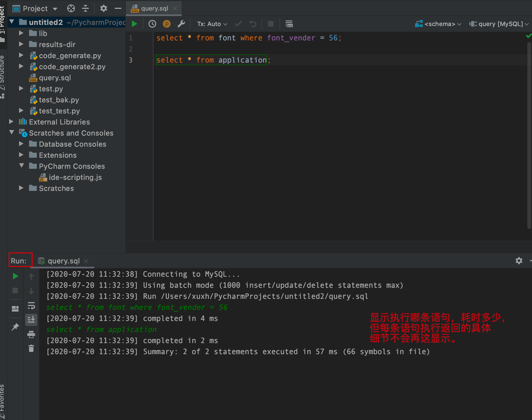Image resolution: width=532 pixels, height=420 pixels.
Task: Click the 'Connecting to MySQL...' log line
Action: (x=143, y=274)
